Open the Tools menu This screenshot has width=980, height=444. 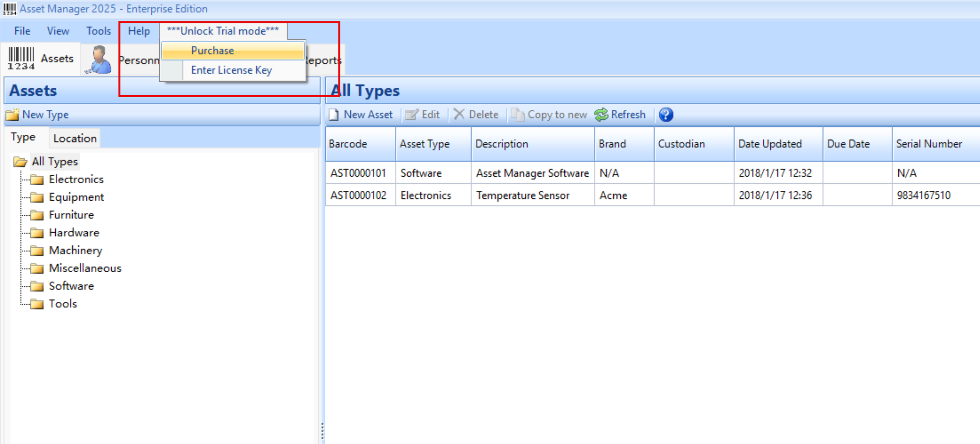[98, 31]
